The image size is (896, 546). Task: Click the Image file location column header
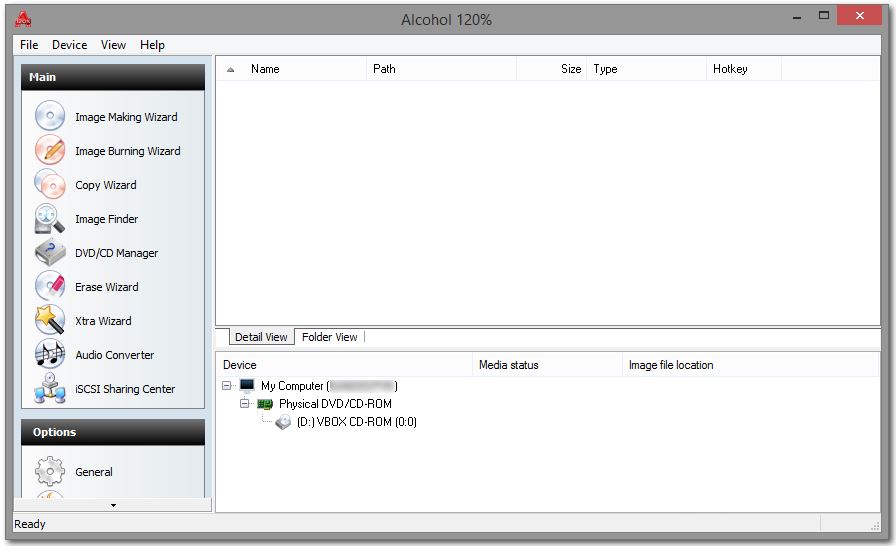(750, 365)
